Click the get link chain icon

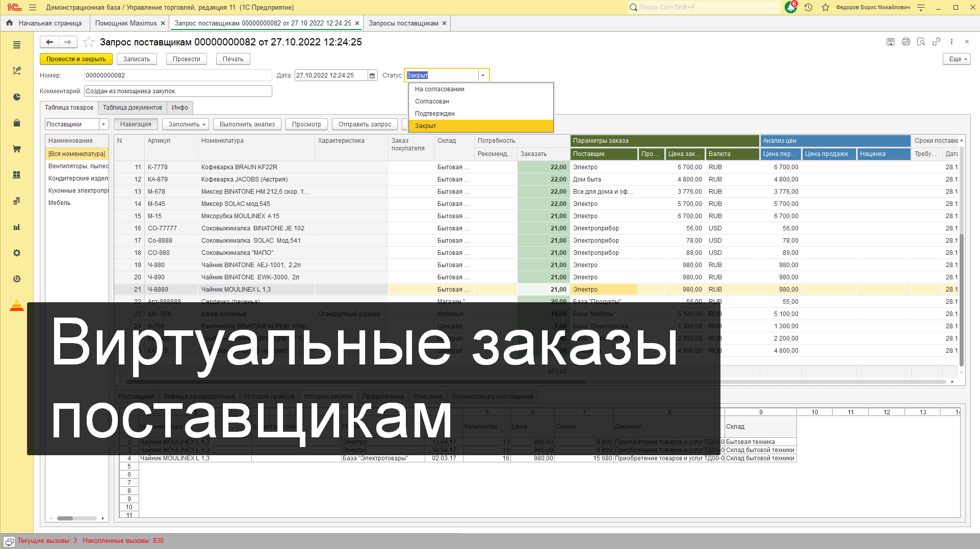[x=936, y=42]
